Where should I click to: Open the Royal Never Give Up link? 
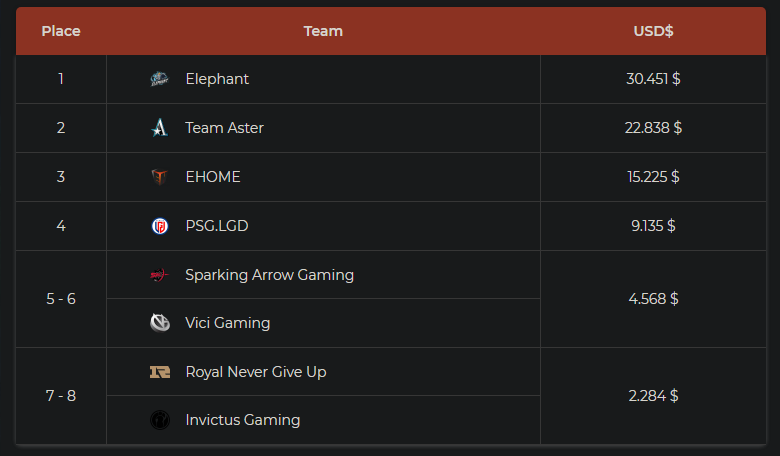click(256, 372)
